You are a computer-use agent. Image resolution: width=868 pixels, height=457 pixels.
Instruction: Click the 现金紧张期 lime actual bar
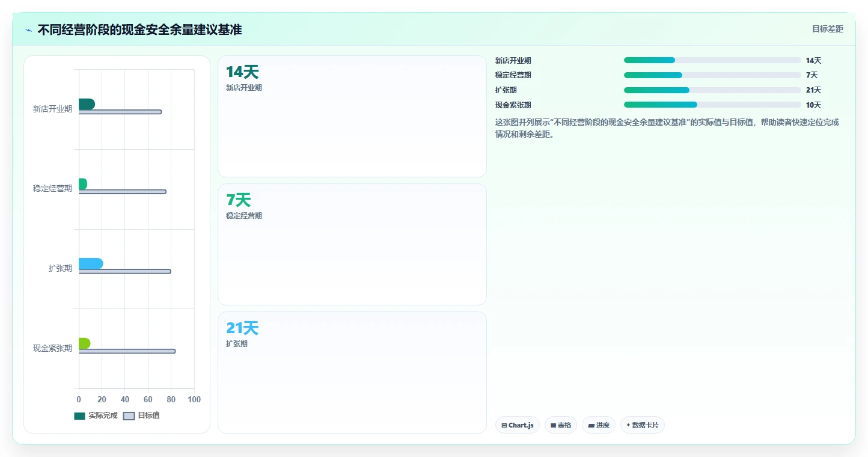pyautogui.click(x=84, y=343)
